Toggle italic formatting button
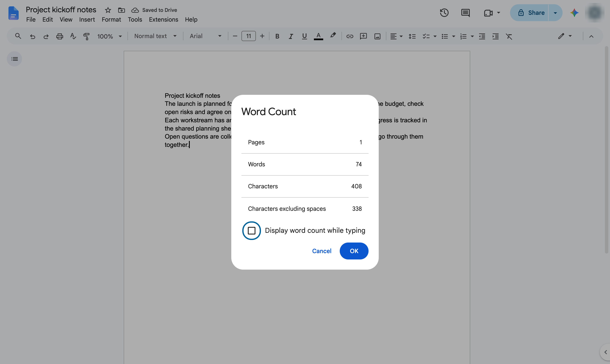This screenshot has height=364, width=610. (x=291, y=36)
